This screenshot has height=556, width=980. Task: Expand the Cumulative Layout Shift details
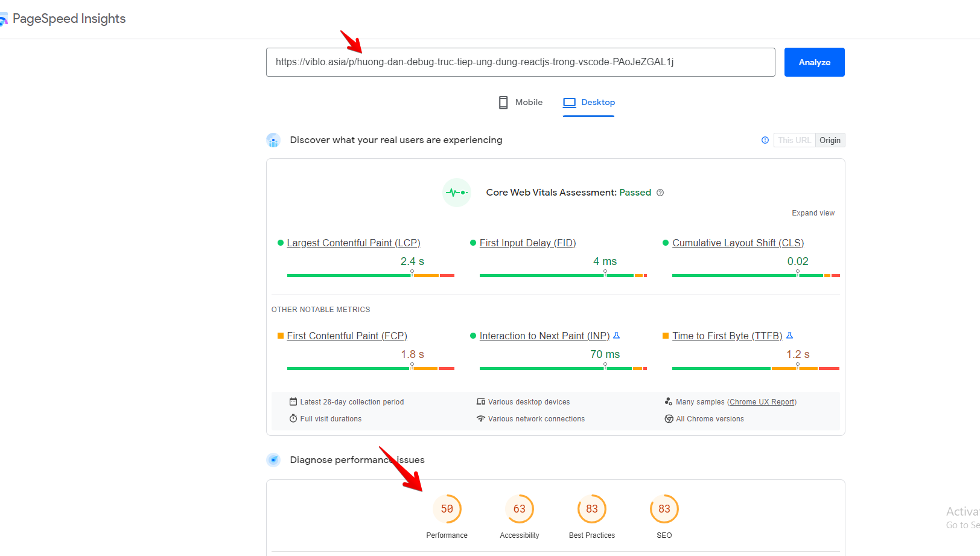pyautogui.click(x=737, y=243)
